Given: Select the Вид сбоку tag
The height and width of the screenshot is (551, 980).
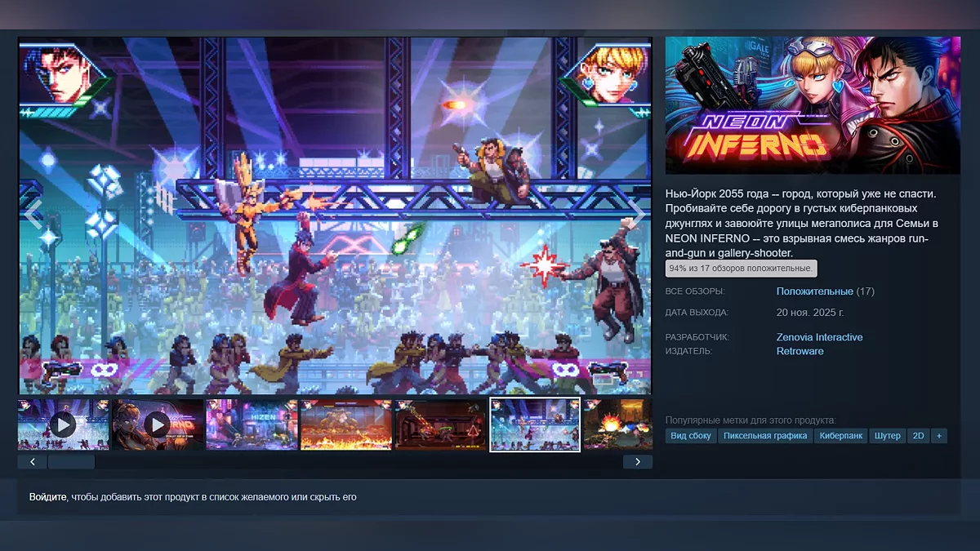Looking at the screenshot, I should [691, 436].
